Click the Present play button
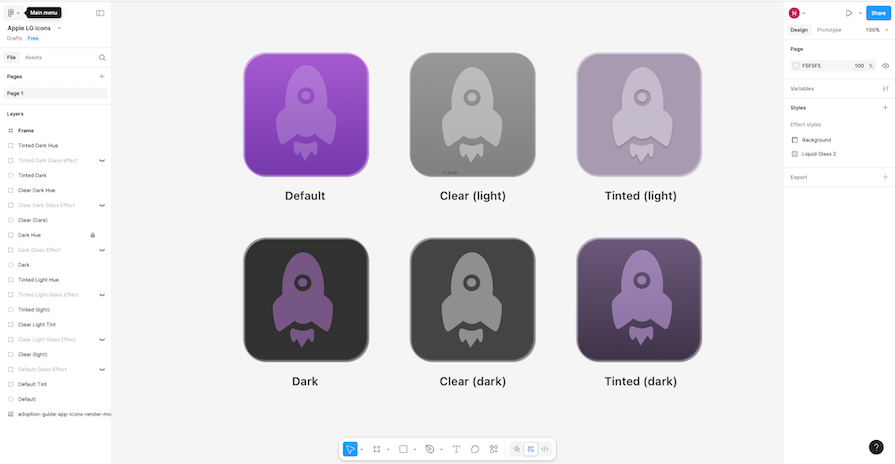The width and height of the screenshot is (895, 464). (x=849, y=13)
